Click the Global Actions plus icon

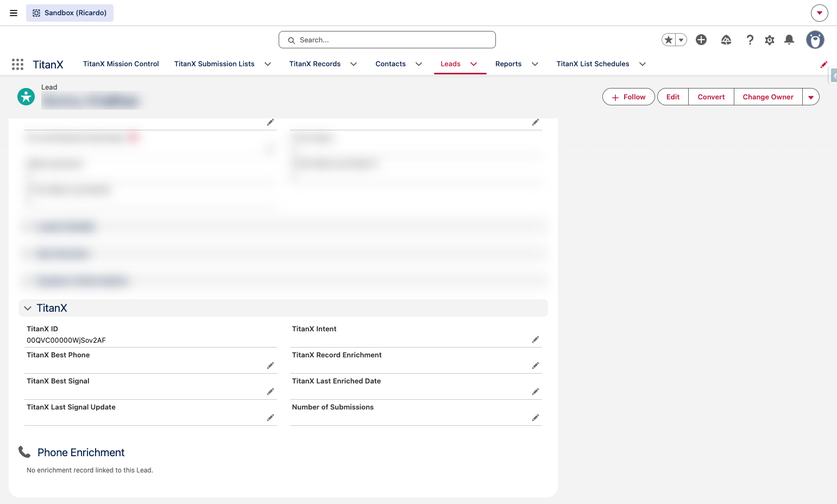701,40
